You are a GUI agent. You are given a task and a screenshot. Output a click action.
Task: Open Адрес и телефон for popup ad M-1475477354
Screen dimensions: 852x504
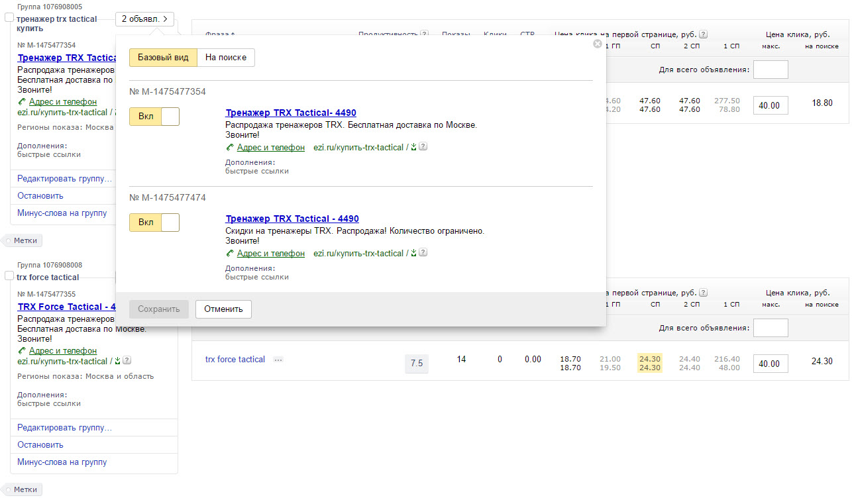(271, 148)
